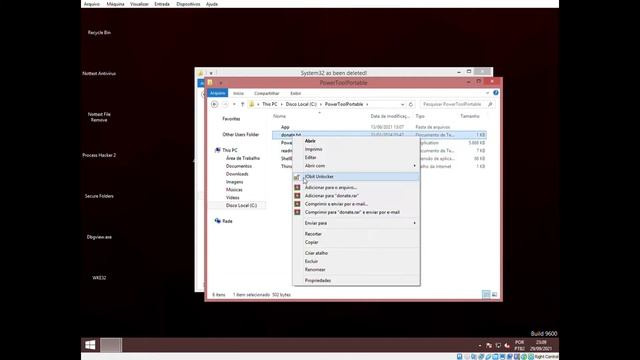The width and height of the screenshot is (640, 360).
Task: Sort by the Tamanho column header
Action: [x=470, y=116]
